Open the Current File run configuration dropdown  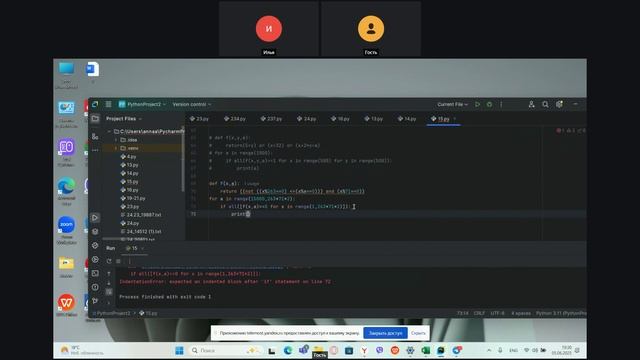click(453, 104)
